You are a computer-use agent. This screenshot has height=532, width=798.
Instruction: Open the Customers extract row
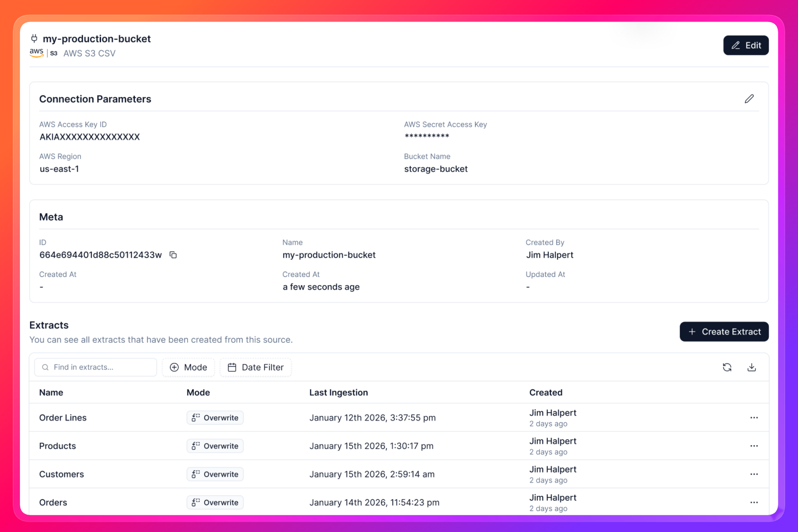pyautogui.click(x=62, y=474)
